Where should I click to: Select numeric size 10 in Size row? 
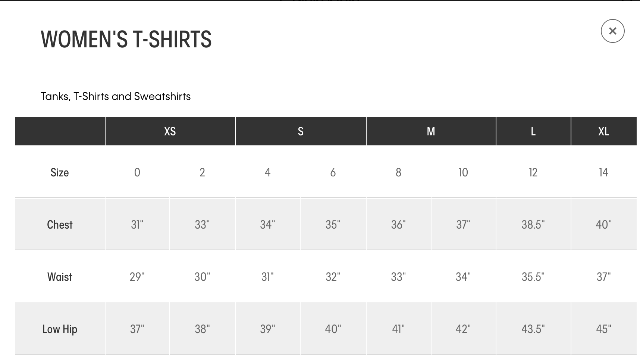[x=463, y=172]
